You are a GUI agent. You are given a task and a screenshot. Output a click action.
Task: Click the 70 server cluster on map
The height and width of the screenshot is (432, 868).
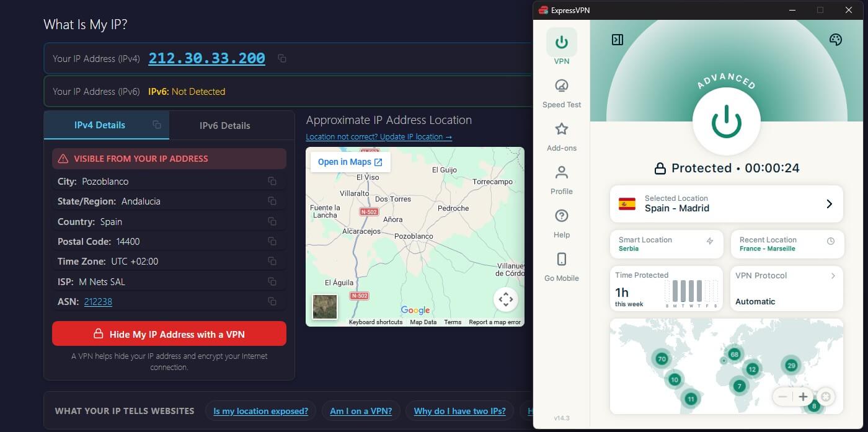point(662,359)
